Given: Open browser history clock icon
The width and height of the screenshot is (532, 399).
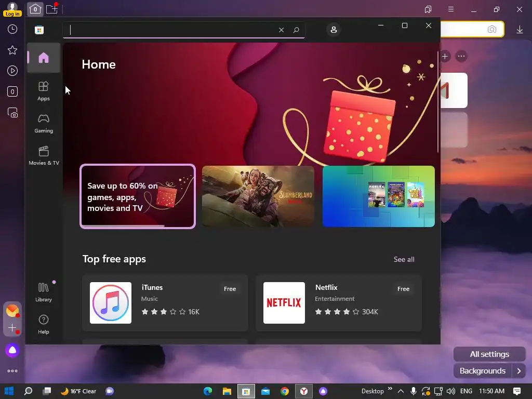Looking at the screenshot, I should pos(12,29).
